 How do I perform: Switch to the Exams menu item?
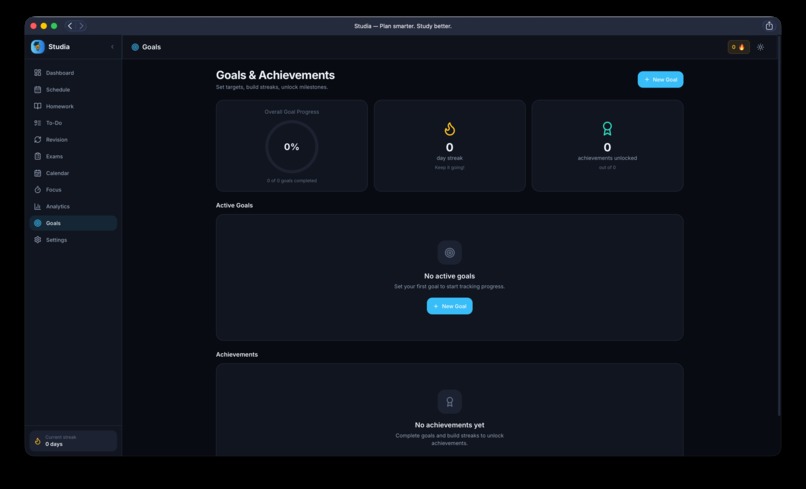point(74,156)
